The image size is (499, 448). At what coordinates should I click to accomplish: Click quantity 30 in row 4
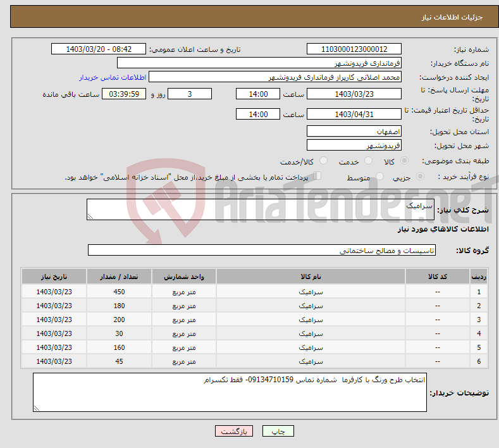click(119, 333)
